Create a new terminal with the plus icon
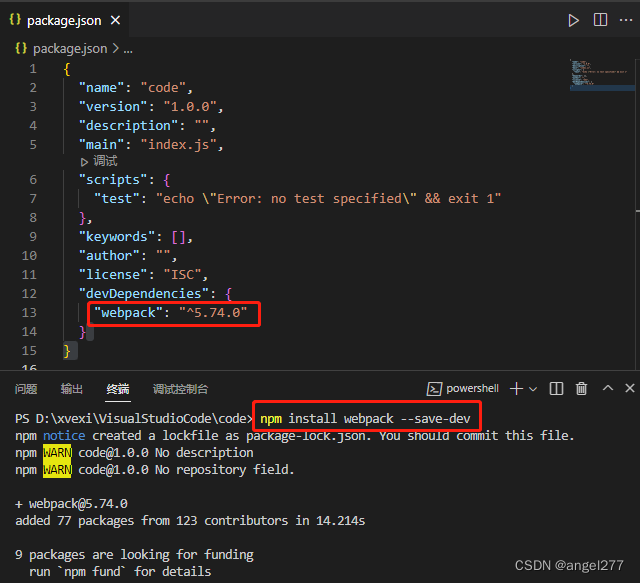The width and height of the screenshot is (640, 583). coord(516,389)
